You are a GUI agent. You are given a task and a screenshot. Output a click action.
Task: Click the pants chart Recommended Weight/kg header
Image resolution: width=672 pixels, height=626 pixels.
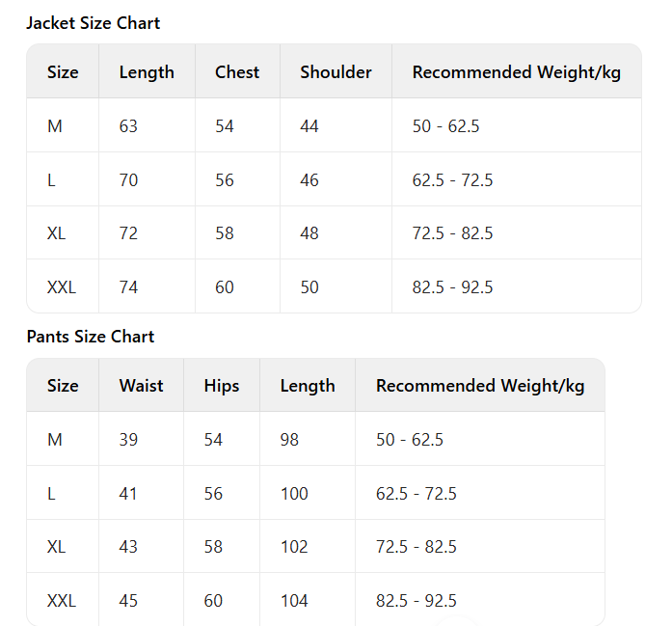pos(480,386)
